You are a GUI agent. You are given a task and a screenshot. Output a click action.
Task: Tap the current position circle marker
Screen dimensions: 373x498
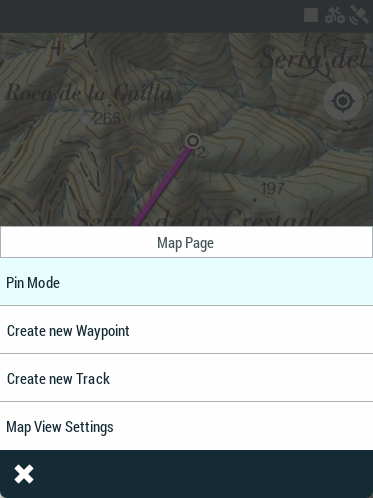pyautogui.click(x=192, y=141)
